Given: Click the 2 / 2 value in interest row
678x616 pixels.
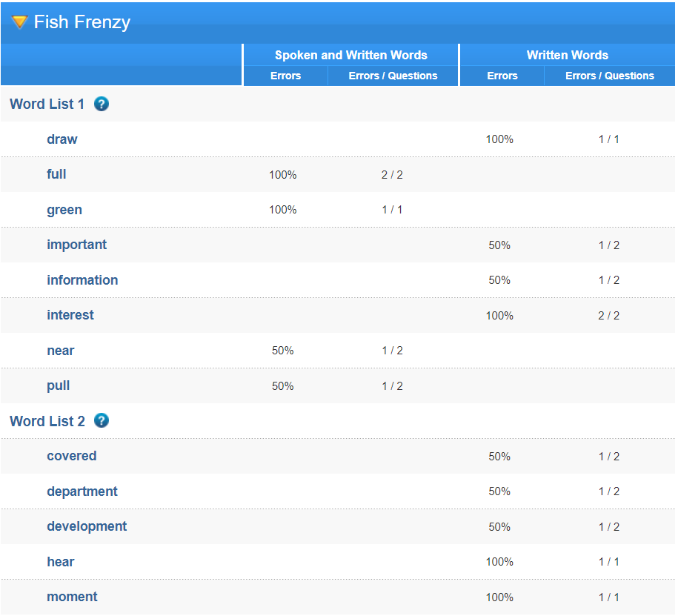Looking at the screenshot, I should tap(609, 316).
